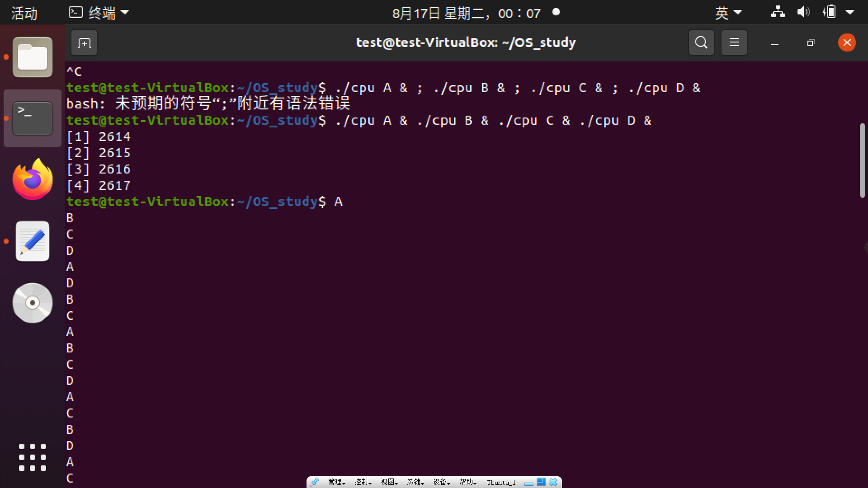Open the 管理 menu in VirtualBox toolbar

coord(336,482)
